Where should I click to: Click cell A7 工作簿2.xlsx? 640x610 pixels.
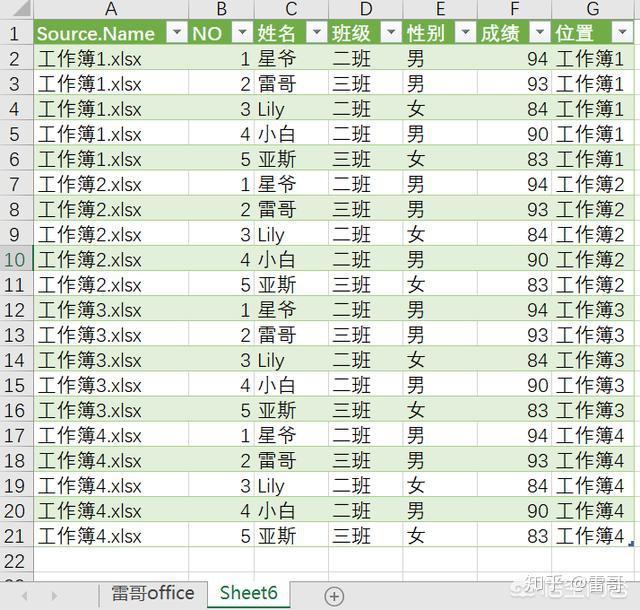click(111, 184)
